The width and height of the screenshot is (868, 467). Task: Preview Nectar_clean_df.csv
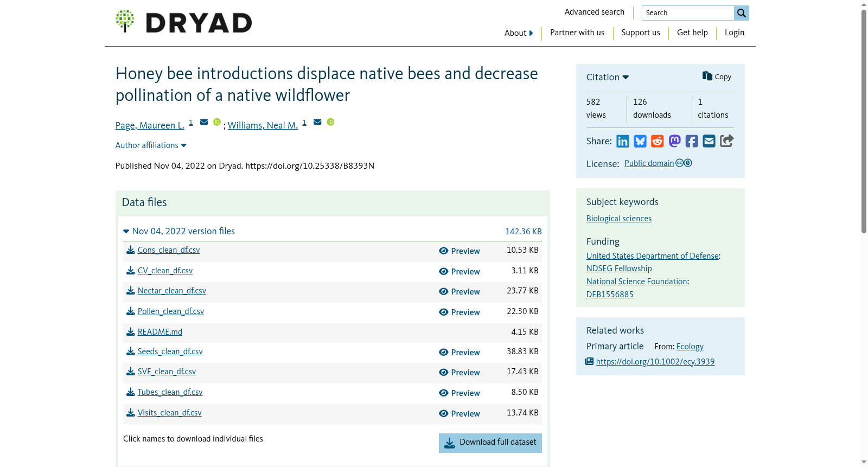459,292
